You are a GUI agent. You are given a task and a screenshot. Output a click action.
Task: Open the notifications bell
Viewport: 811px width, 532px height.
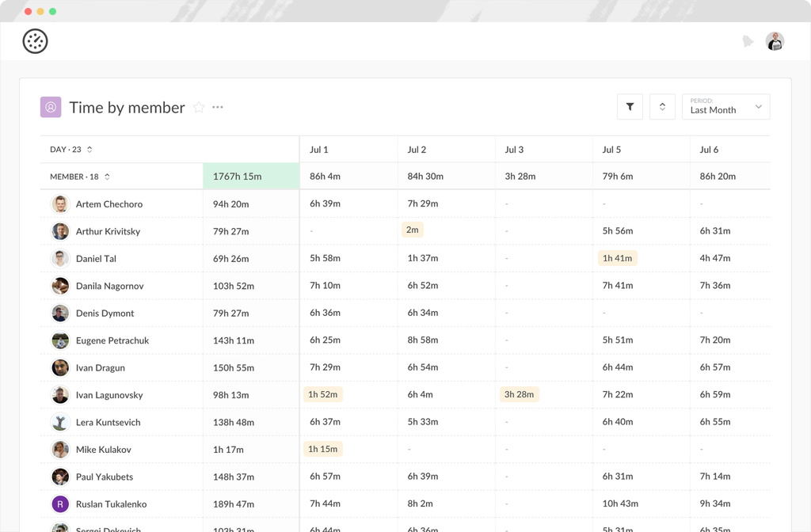748,40
